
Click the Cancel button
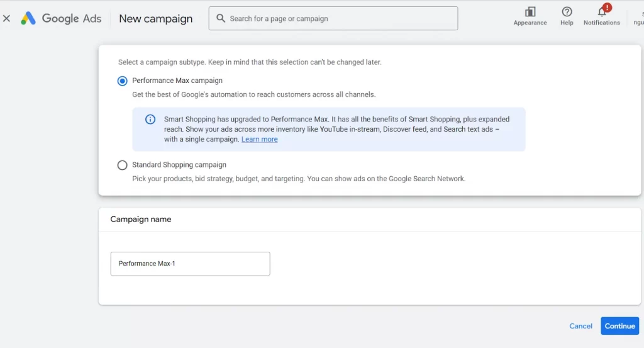[x=580, y=326]
